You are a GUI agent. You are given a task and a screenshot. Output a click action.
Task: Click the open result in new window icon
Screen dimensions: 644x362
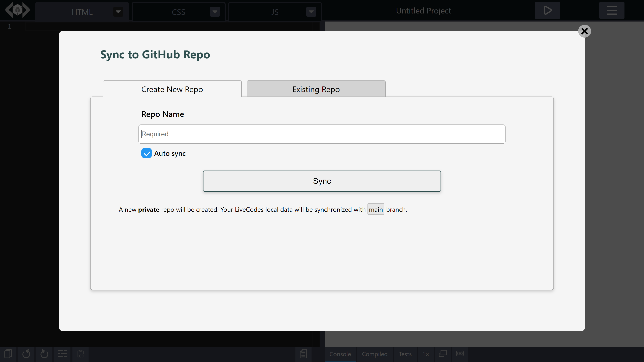(x=443, y=354)
